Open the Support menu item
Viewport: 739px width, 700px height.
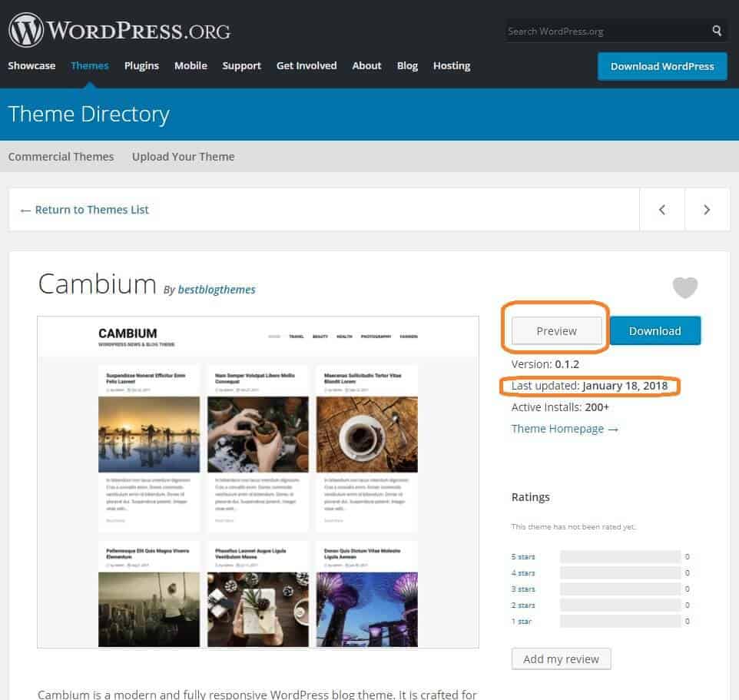pyautogui.click(x=241, y=66)
